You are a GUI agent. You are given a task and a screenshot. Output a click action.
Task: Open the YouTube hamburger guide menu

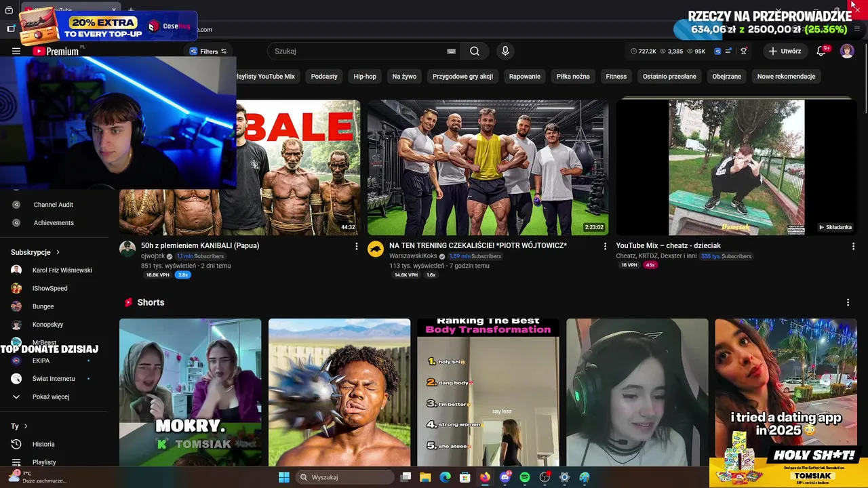point(16,51)
